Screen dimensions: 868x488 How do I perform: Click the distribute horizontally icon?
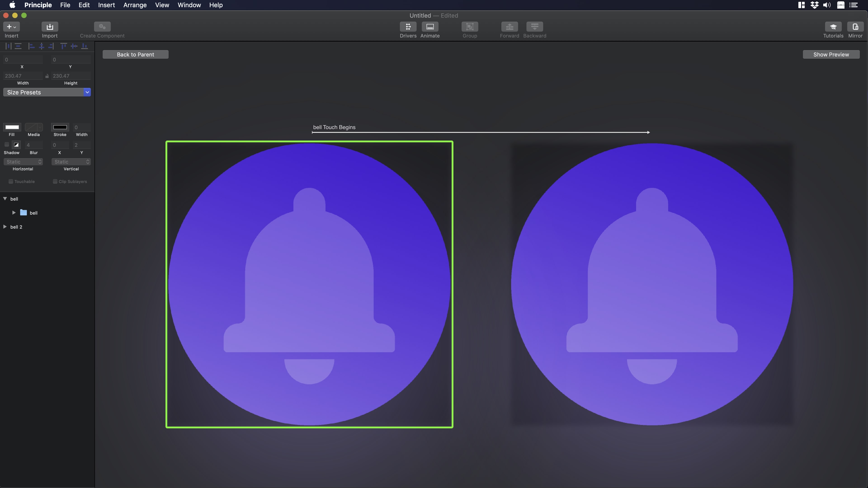(8, 47)
